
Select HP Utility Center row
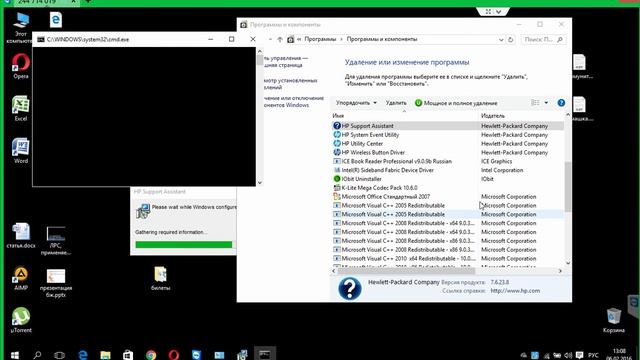(448, 144)
